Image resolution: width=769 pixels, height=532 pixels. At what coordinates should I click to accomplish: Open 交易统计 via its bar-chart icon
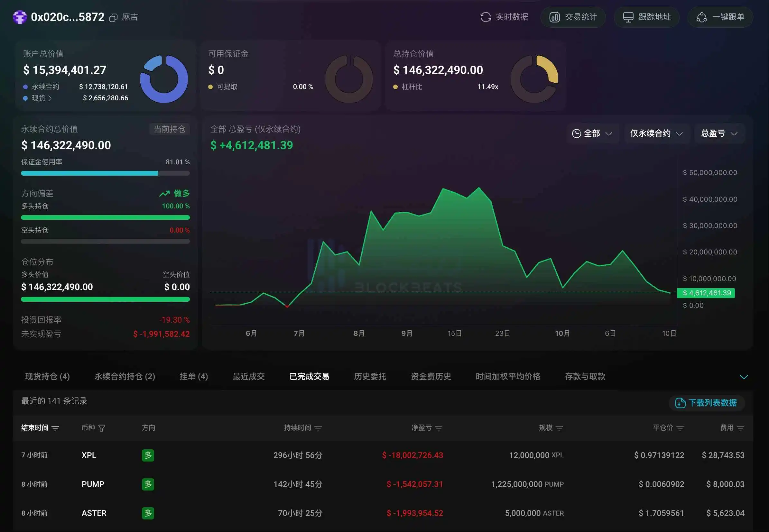coord(555,17)
